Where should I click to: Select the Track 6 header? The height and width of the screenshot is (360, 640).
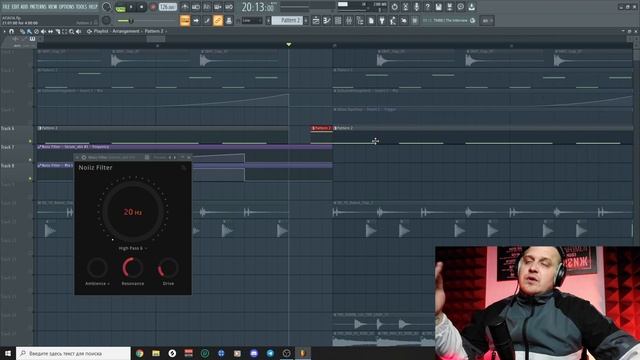tap(16, 134)
